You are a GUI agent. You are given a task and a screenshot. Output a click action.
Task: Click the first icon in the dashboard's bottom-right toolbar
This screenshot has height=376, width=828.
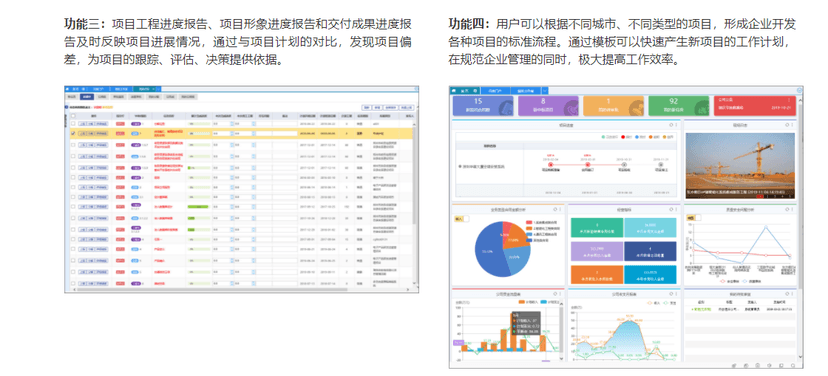pyautogui.click(x=734, y=365)
